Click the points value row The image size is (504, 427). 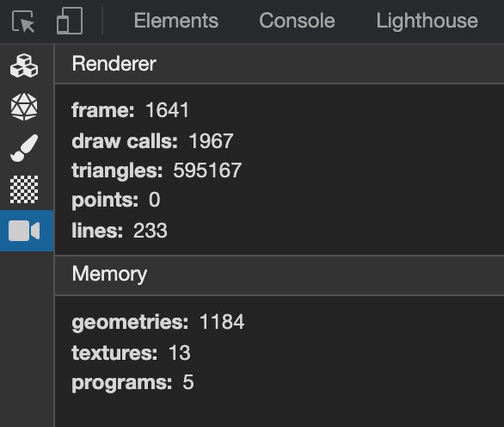tap(116, 200)
